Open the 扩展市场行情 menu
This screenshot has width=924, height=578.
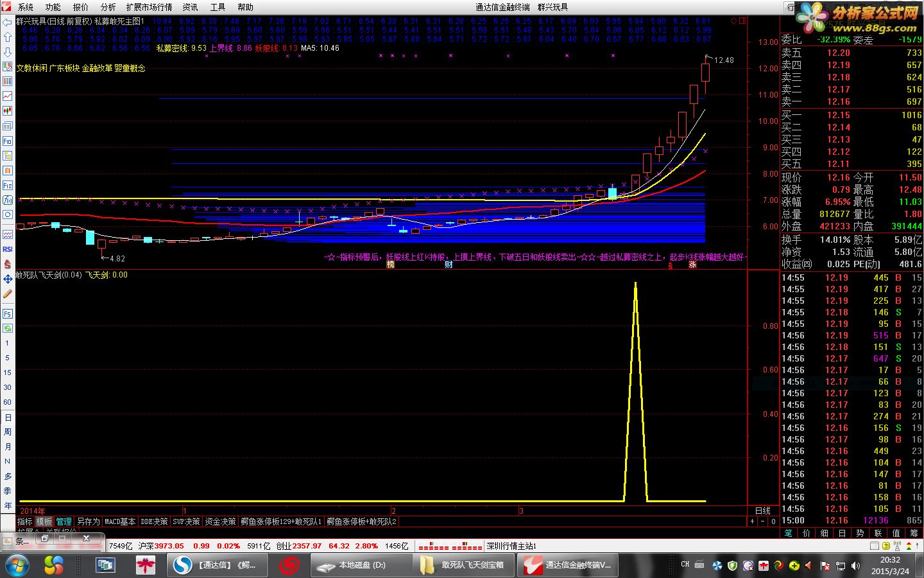click(150, 7)
